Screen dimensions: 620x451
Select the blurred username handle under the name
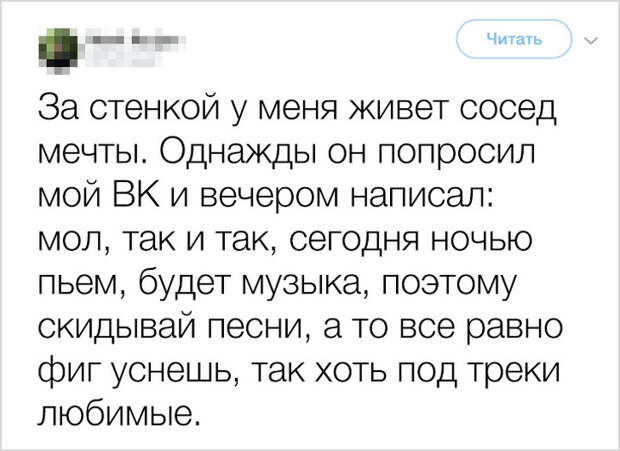point(123,58)
